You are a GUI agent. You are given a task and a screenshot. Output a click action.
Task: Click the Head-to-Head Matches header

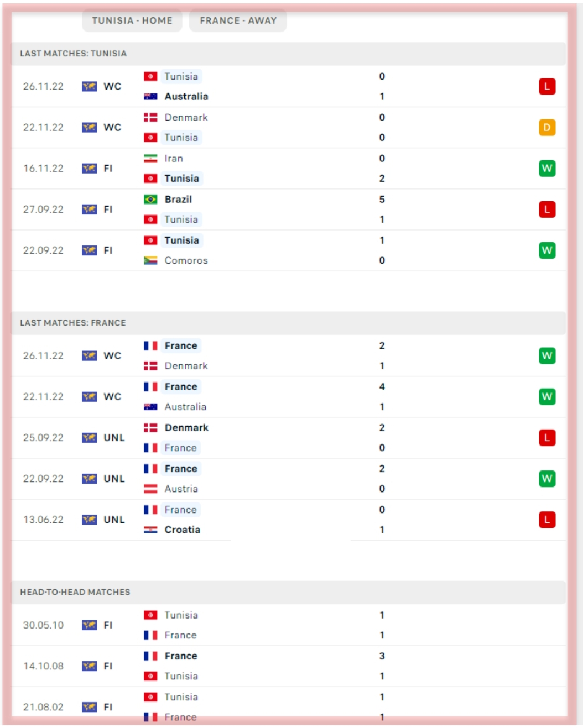pos(75,592)
